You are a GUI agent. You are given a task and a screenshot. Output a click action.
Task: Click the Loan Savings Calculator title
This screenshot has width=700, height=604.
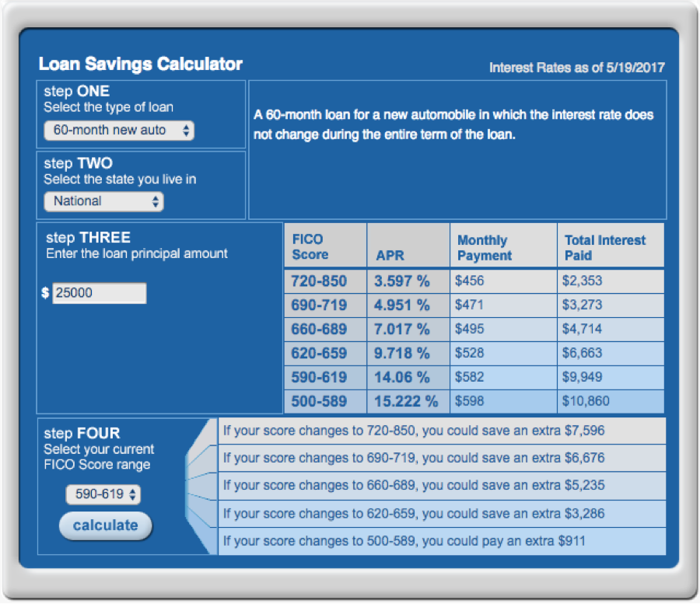pyautogui.click(x=140, y=65)
